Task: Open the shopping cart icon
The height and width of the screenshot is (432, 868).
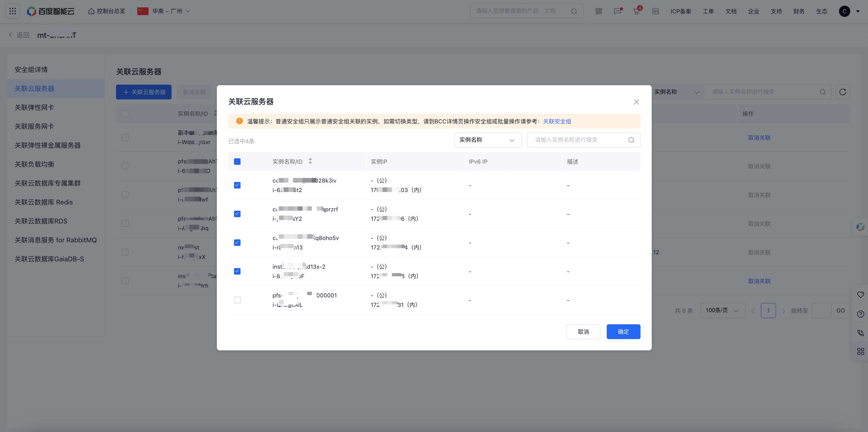Action: pos(637,11)
